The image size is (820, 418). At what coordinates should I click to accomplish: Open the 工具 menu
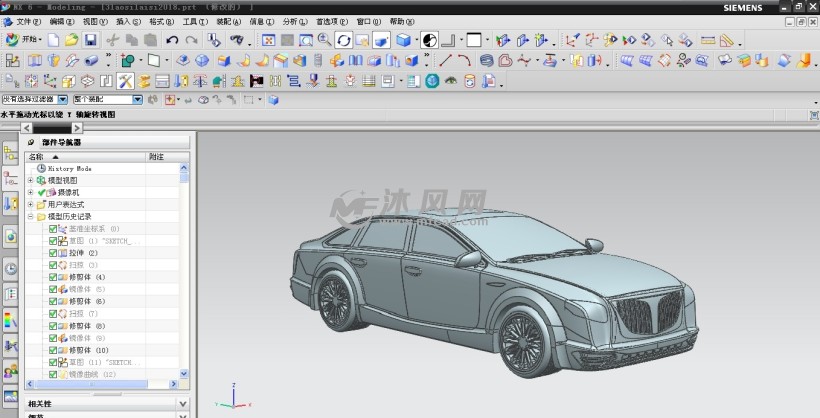pos(195,21)
